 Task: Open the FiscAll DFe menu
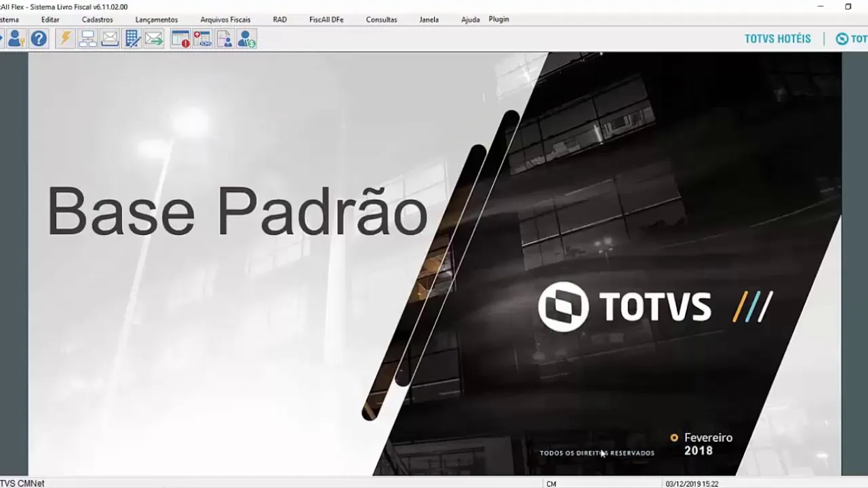click(326, 20)
